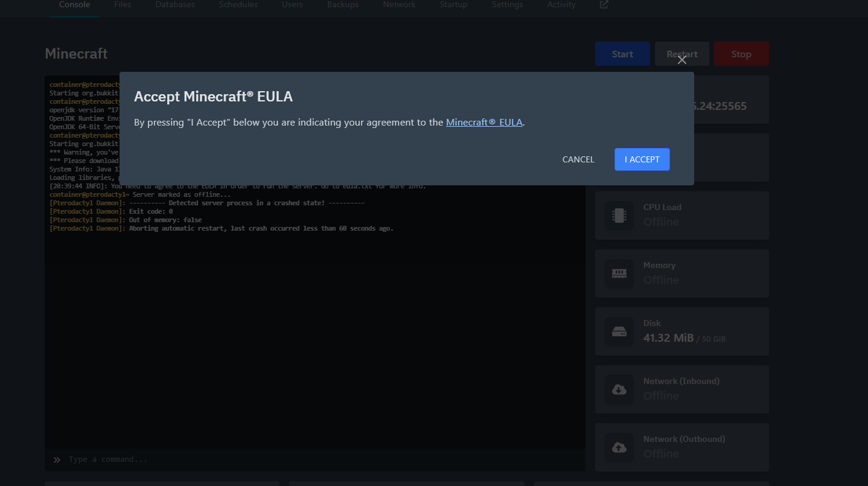This screenshot has height=486, width=868.
Task: Open the external link icon in navigation
Action: pos(604,5)
